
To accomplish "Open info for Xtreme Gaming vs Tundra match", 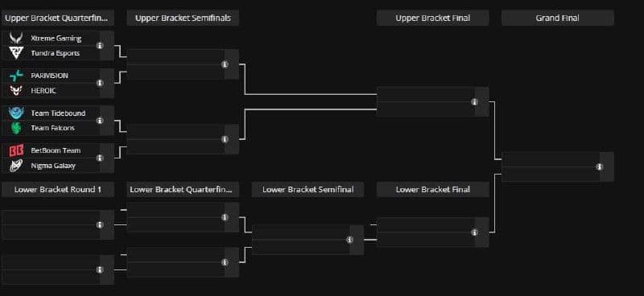I will [99, 46].
